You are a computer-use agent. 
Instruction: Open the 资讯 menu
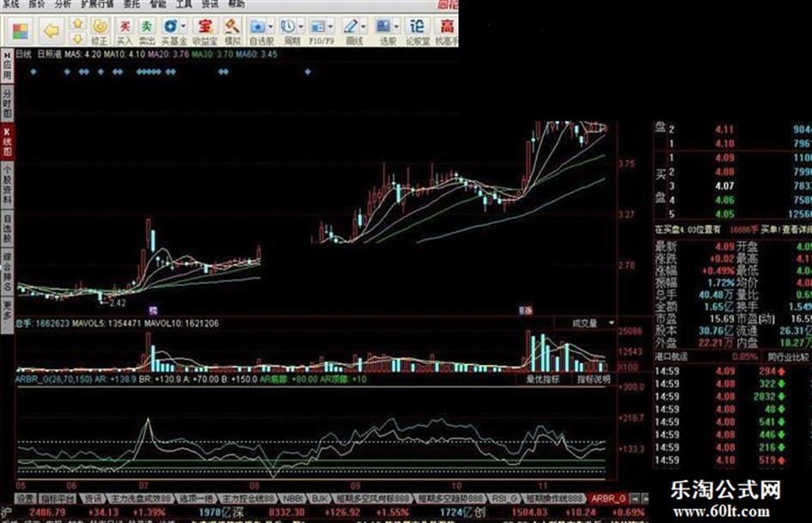(210, 4)
